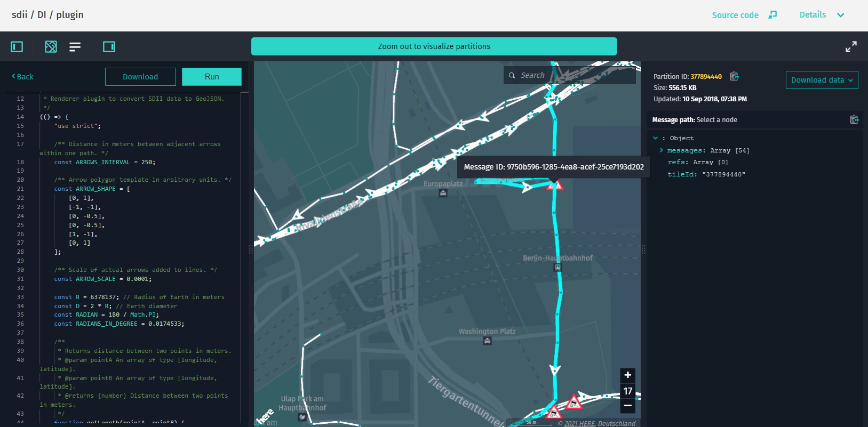Run the renderer plugin

[x=212, y=77]
